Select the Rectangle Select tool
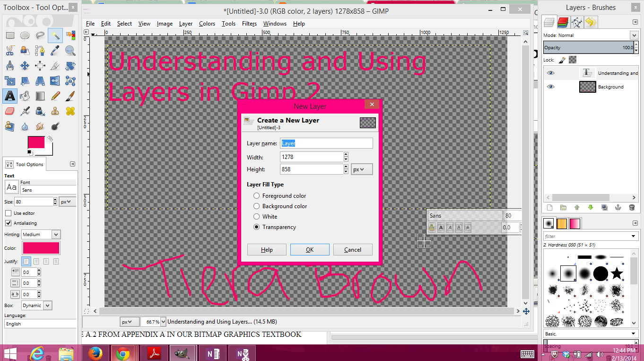Screen dimensions: 644x361 [10, 35]
